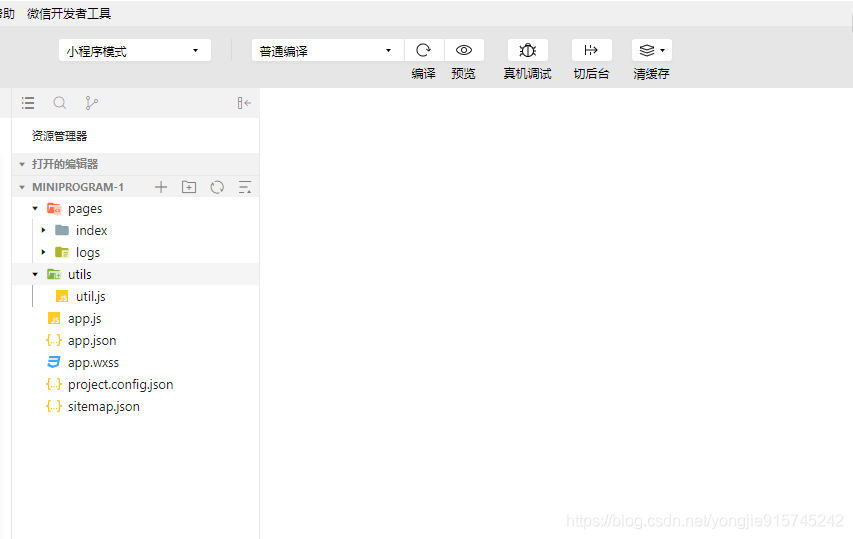Screen dimensions: 853x539
Task: Click the 预览 label
Action: pos(463,73)
